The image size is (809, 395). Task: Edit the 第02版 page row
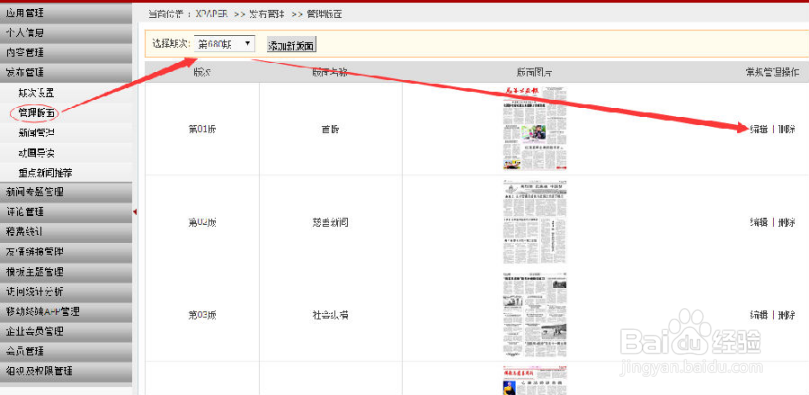[x=758, y=222]
